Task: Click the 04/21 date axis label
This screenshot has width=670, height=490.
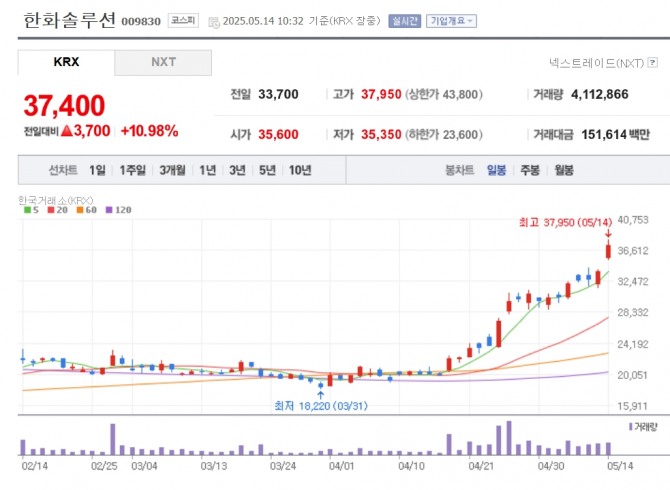Action: pos(481,466)
